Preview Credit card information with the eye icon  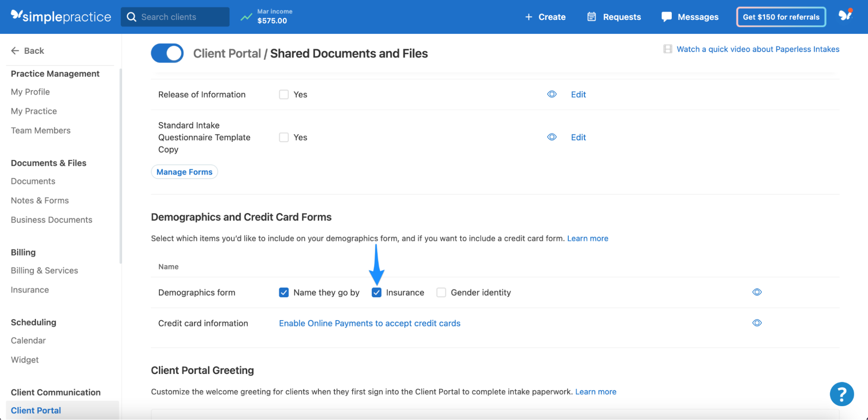756,323
